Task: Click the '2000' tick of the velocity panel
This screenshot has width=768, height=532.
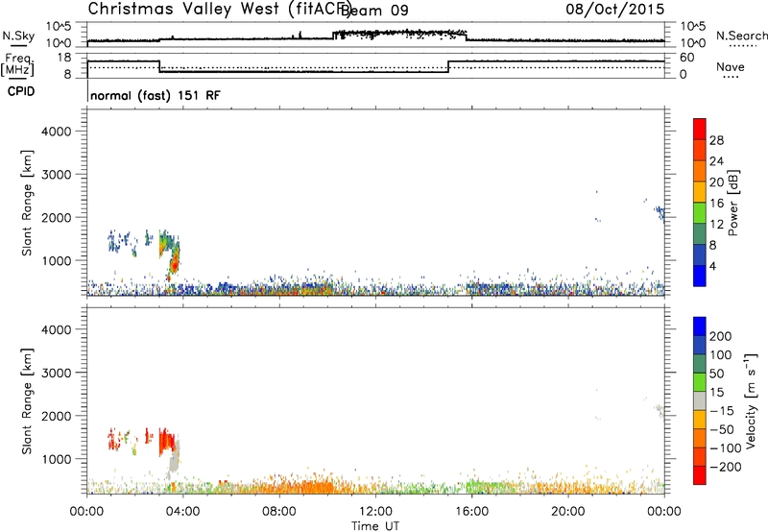Action: pyautogui.click(x=57, y=416)
